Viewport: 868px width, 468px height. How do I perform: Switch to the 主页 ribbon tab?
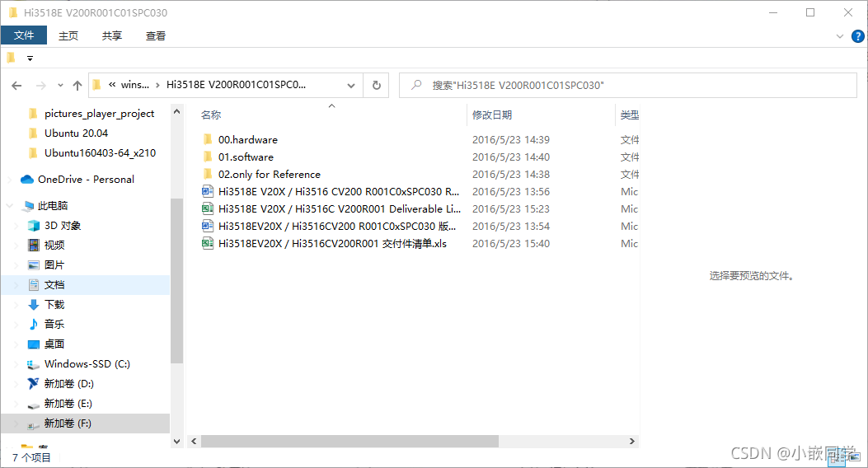pyautogui.click(x=68, y=36)
